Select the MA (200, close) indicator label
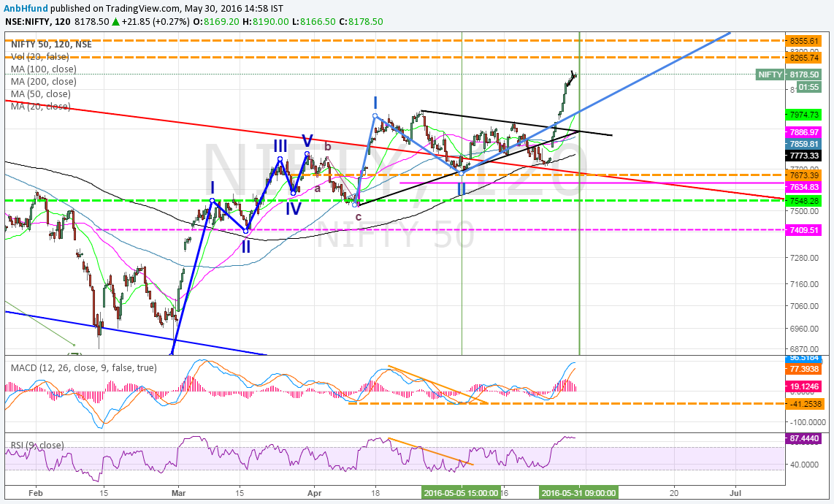 [44, 81]
